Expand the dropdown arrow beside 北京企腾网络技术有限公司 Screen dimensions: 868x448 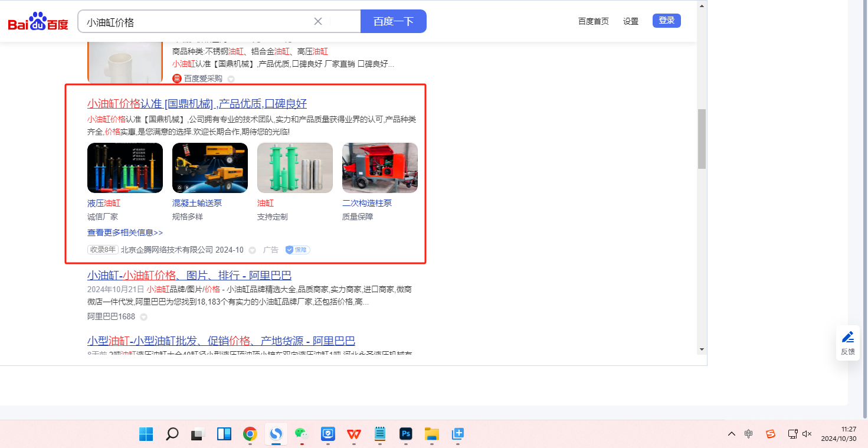tap(253, 250)
